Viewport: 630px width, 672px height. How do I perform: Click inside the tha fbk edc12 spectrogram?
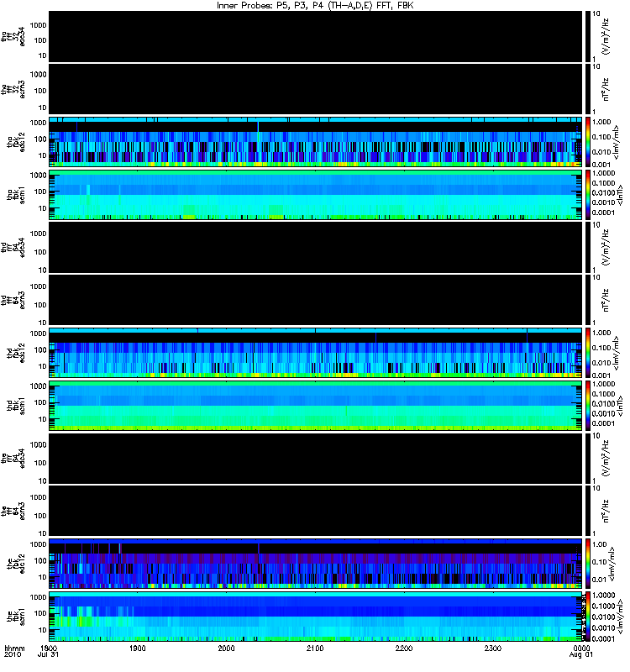[316, 142]
